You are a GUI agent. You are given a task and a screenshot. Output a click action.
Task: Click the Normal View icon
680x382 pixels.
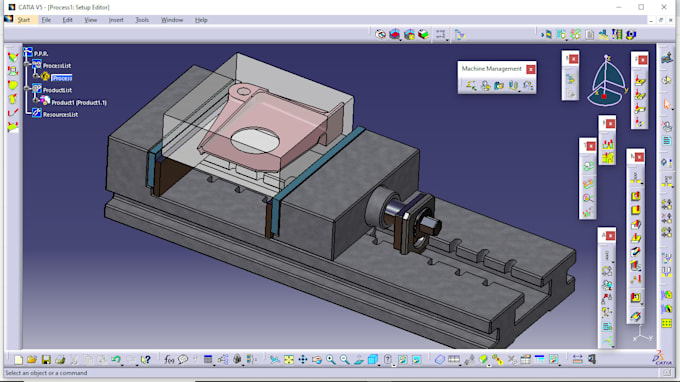tap(359, 359)
